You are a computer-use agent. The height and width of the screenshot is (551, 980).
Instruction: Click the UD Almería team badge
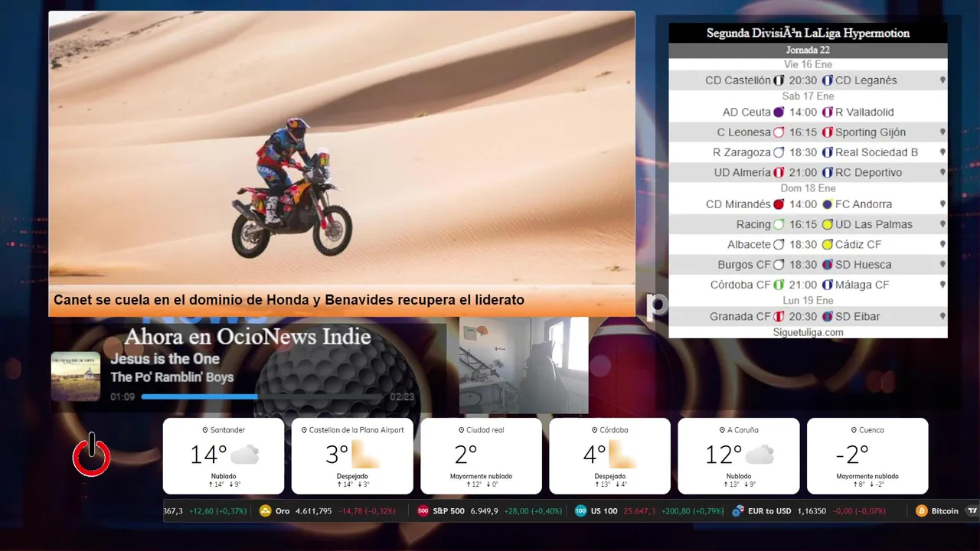(x=779, y=173)
